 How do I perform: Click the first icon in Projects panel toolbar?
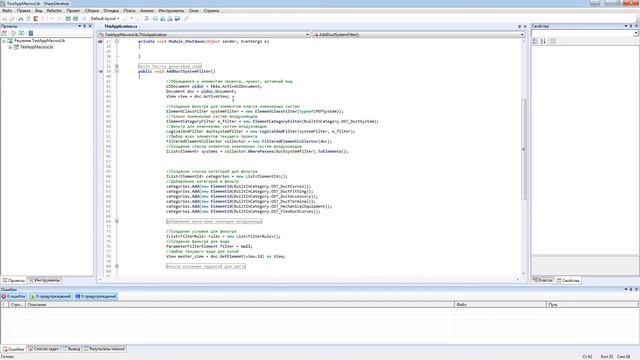4,33
